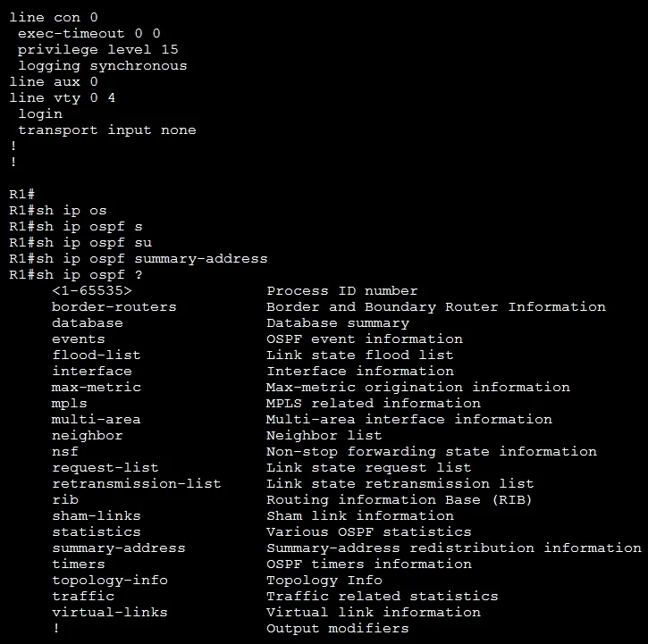The image size is (648, 644).
Task: Select the 'sham-links' keyword
Action: coord(97,516)
